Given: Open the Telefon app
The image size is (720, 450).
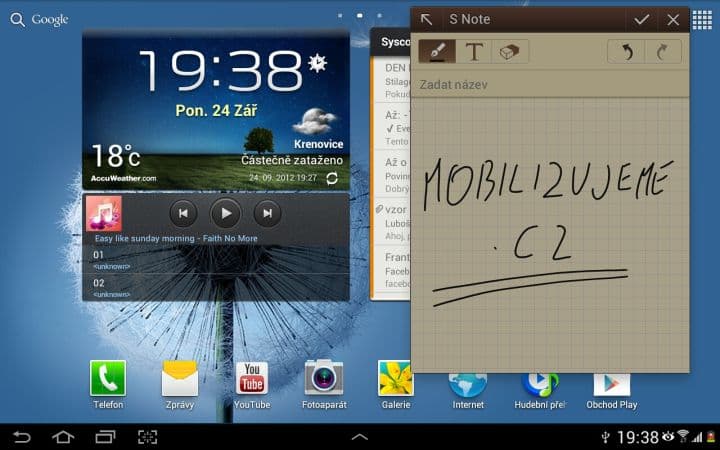Looking at the screenshot, I should click(x=108, y=380).
